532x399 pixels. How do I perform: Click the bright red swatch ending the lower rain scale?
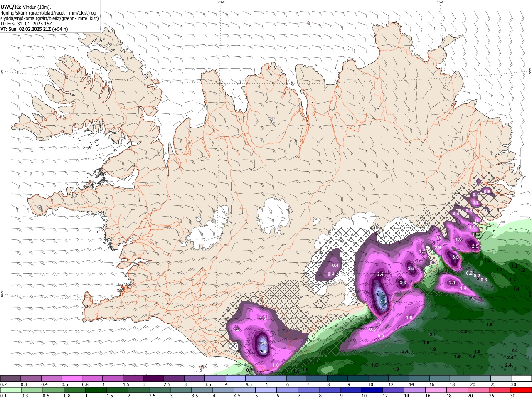(521, 390)
